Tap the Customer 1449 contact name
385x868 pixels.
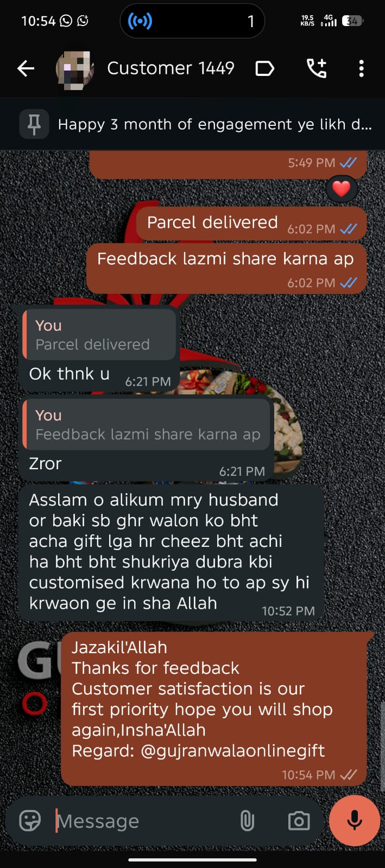point(171,68)
